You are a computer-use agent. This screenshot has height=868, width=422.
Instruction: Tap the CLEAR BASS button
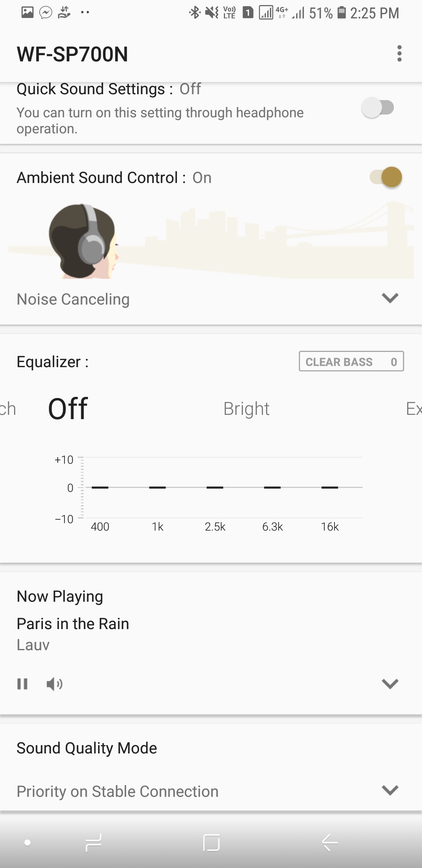[x=351, y=361]
